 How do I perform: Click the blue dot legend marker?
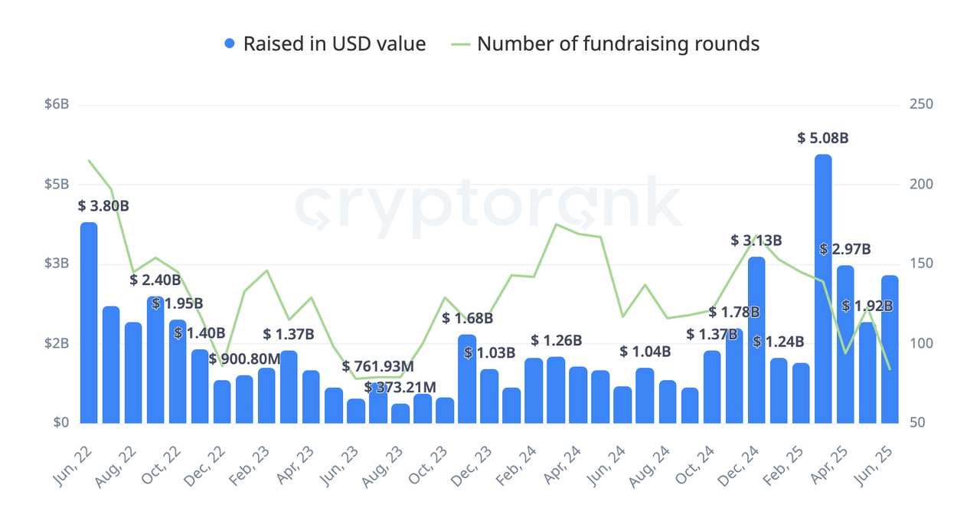click(x=230, y=44)
